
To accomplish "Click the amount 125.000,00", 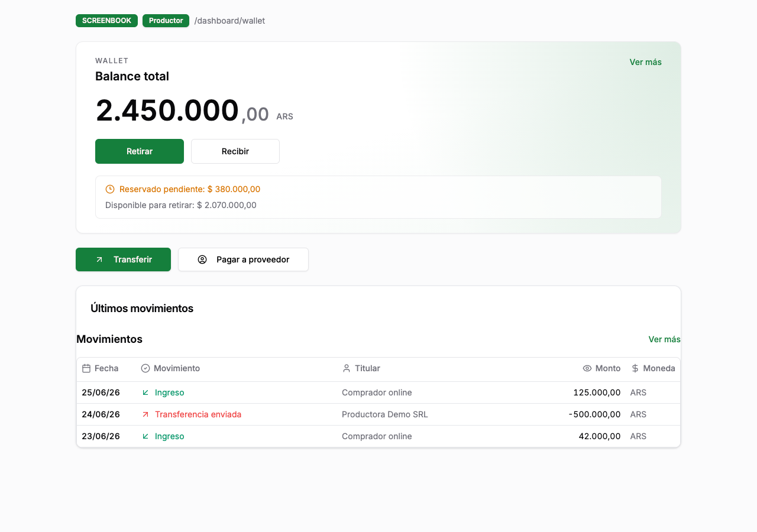I will tap(597, 392).
